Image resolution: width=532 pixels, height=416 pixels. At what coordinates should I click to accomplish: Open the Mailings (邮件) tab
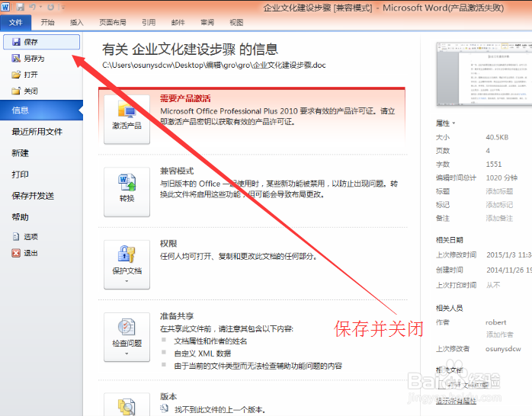[178, 22]
